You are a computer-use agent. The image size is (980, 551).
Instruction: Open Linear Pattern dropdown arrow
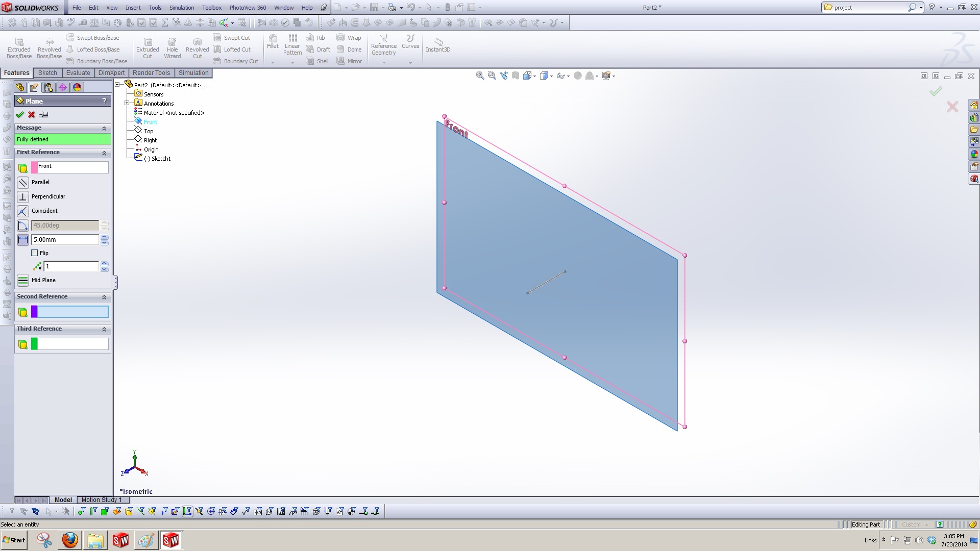pyautogui.click(x=292, y=63)
